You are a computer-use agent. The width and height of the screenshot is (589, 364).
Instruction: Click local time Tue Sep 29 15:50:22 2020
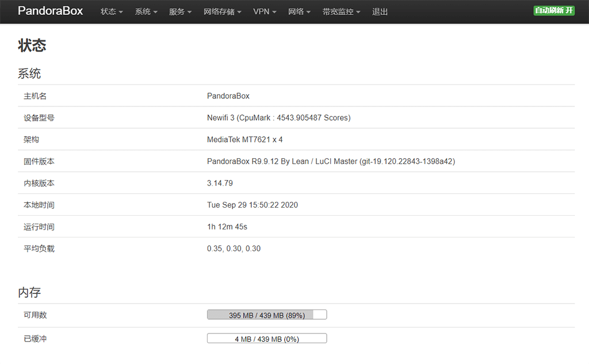coord(253,205)
